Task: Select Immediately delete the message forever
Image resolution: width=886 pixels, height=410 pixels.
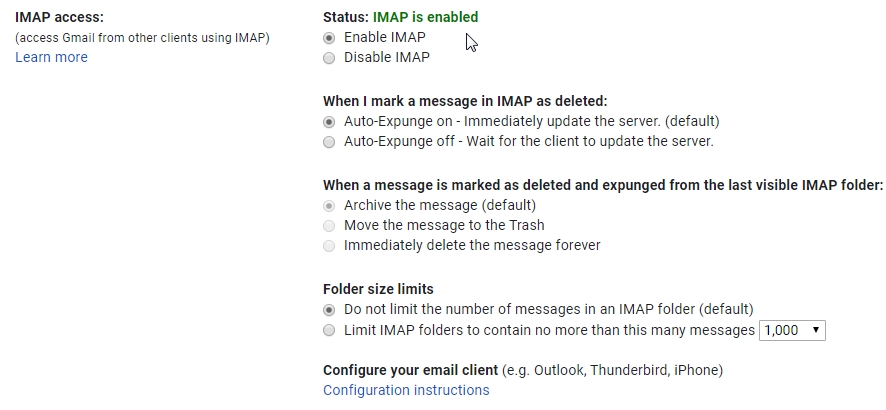Action: click(x=329, y=246)
